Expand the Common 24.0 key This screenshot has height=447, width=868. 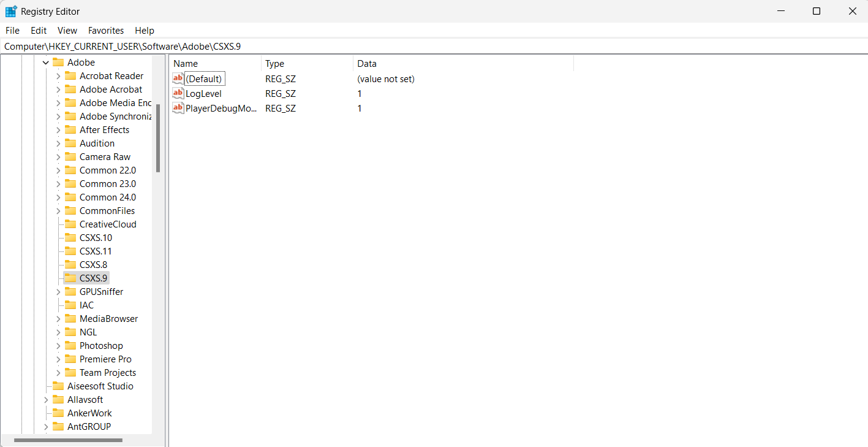coord(58,197)
